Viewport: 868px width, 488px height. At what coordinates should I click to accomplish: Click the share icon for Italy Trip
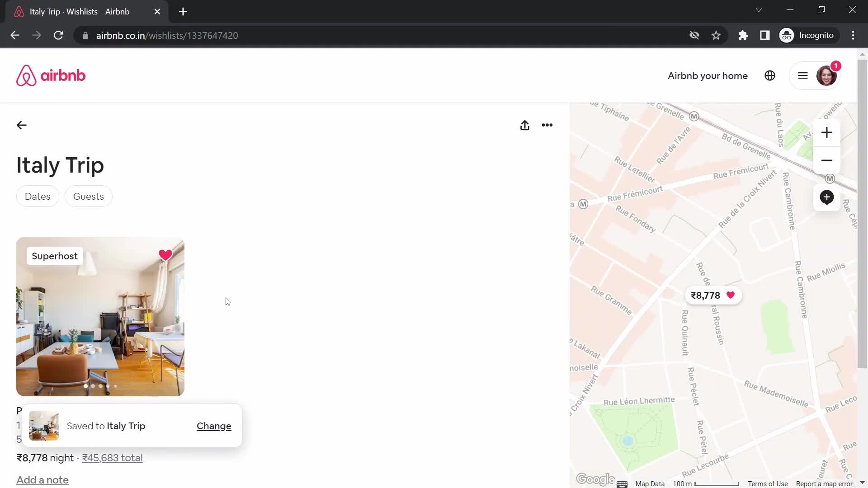pyautogui.click(x=524, y=125)
